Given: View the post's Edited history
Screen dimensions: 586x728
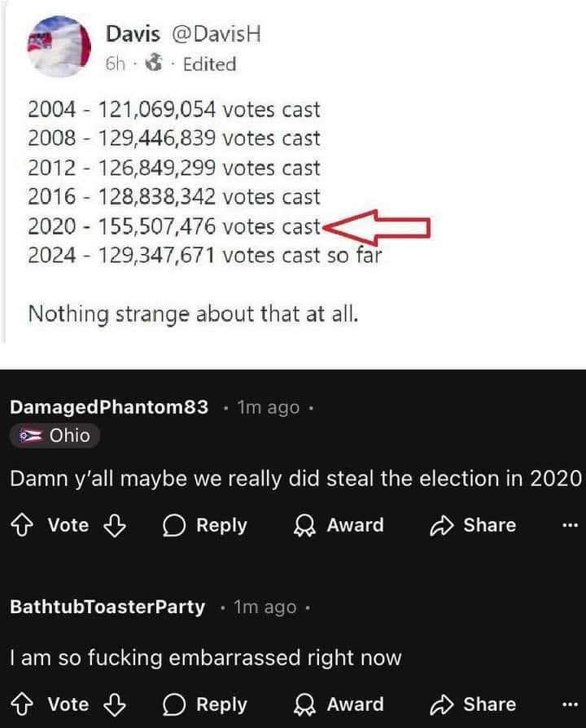Looking at the screenshot, I should click(209, 64).
